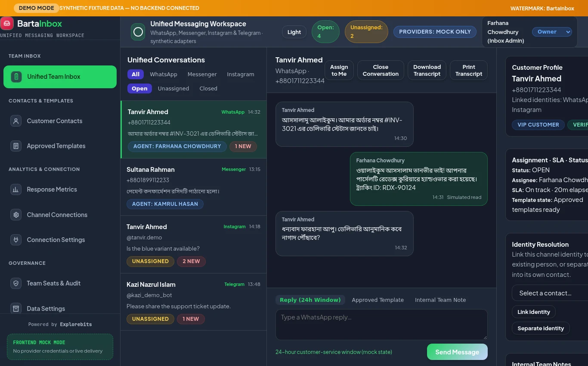Click the Explorebits powered-by link
Viewport: 588px width, 366px height.
click(x=76, y=324)
